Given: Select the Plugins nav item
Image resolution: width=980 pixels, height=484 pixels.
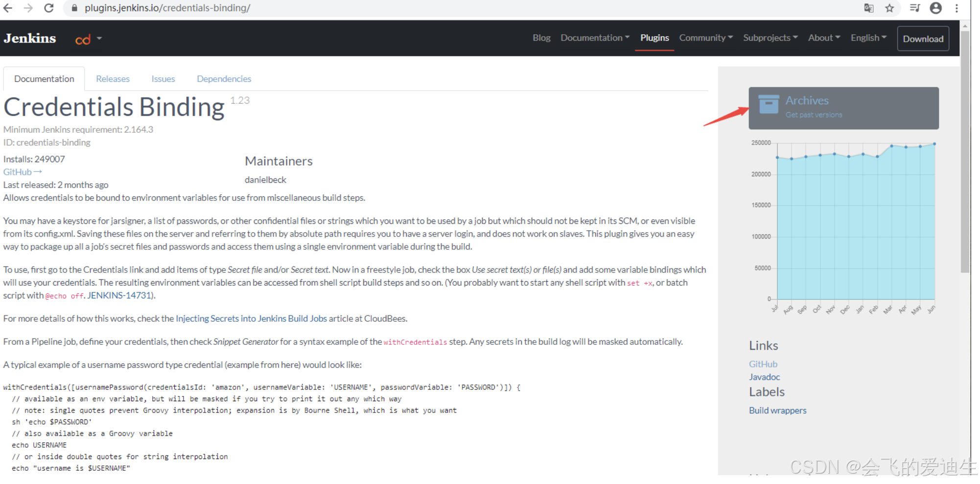Looking at the screenshot, I should click(x=654, y=38).
